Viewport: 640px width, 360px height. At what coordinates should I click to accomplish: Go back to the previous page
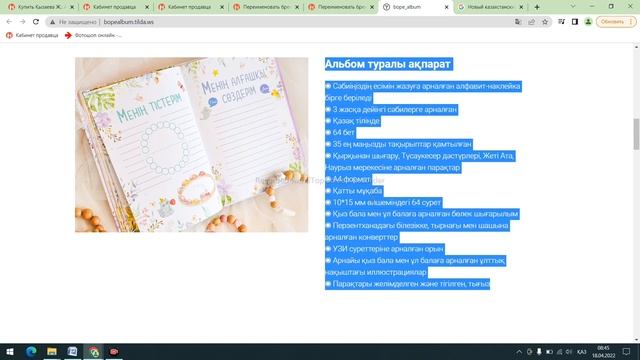tap(9, 22)
